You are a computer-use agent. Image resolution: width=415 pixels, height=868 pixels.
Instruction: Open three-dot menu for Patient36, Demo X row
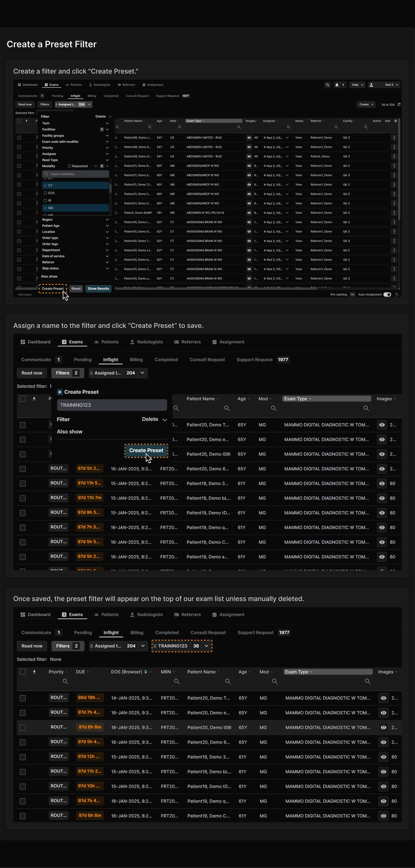(394, 147)
